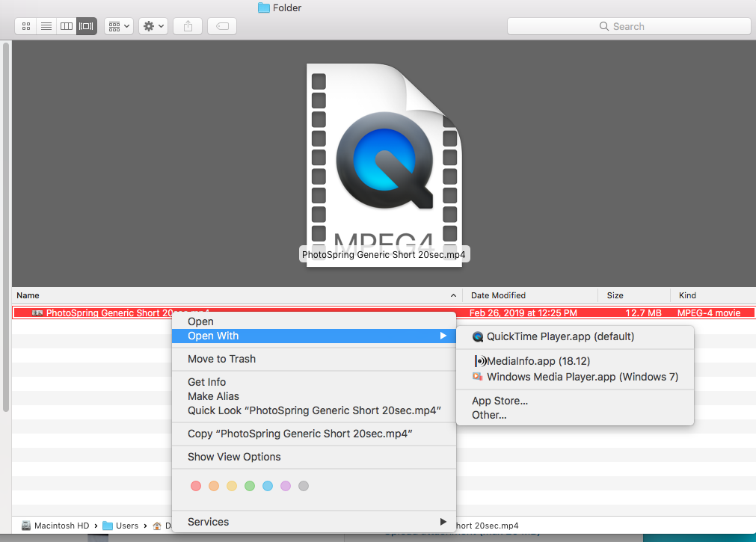Choose Get Info
The width and height of the screenshot is (756, 542).
(314, 382)
